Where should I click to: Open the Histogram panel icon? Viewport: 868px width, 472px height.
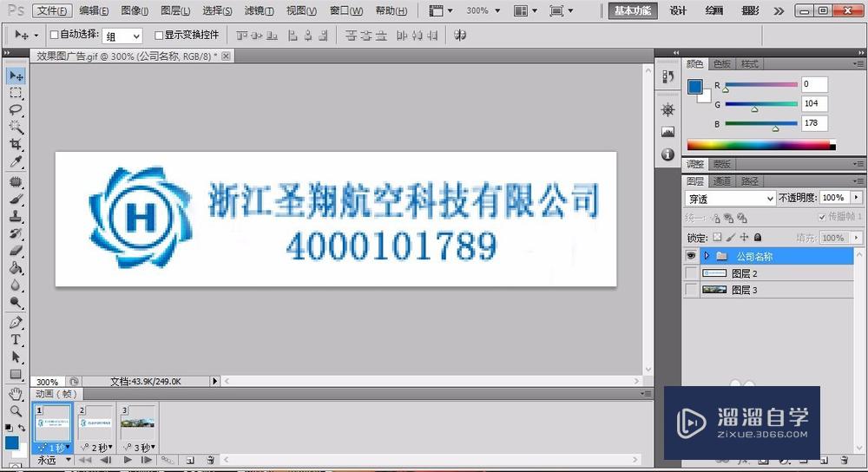[x=667, y=132]
